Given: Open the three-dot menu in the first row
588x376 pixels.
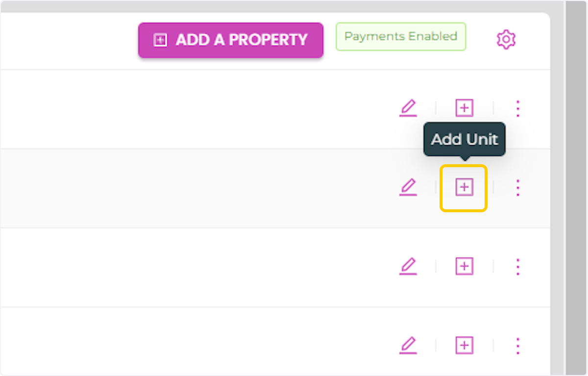Looking at the screenshot, I should [x=518, y=108].
